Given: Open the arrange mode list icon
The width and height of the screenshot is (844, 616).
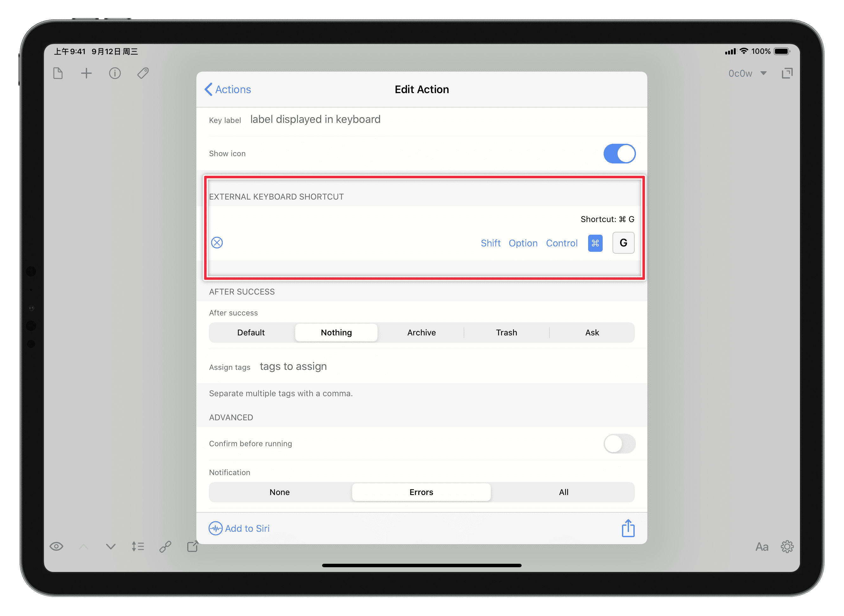Looking at the screenshot, I should point(137,547).
